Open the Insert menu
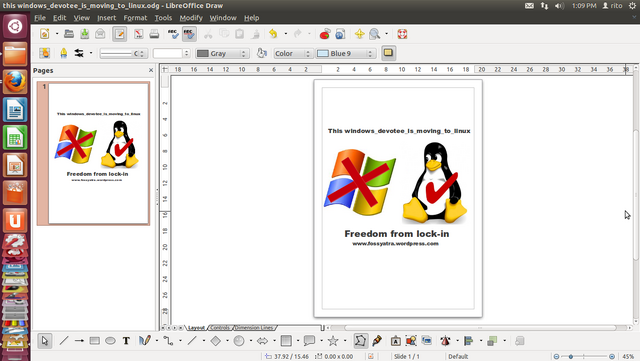Image resolution: width=640 pixels, height=361 pixels. point(107,18)
